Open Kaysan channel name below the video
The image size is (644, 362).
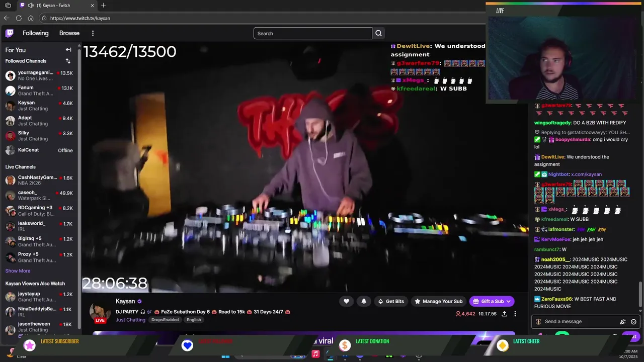click(x=125, y=301)
